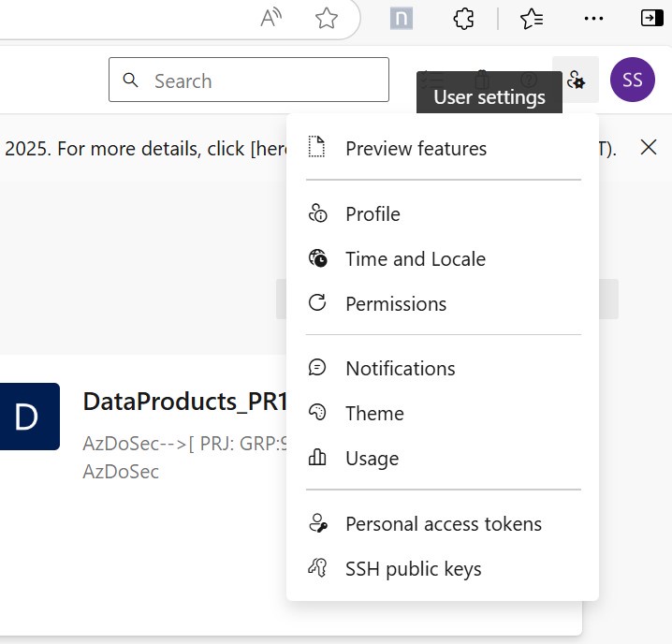Click the Preview features dotted page icon
This screenshot has height=644, width=672.
316,147
